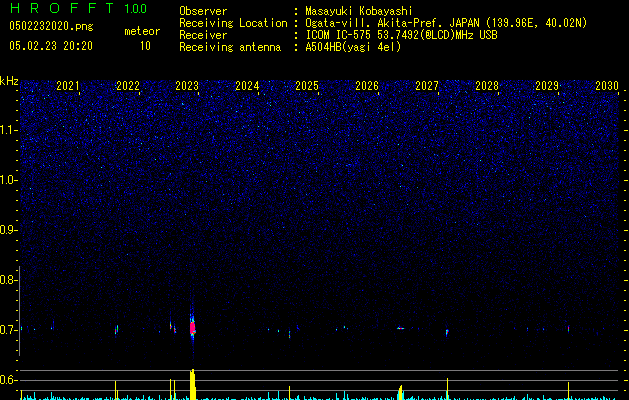
Task: Click the 0.9 kHz frequency axis label
Action: [x=8, y=230]
